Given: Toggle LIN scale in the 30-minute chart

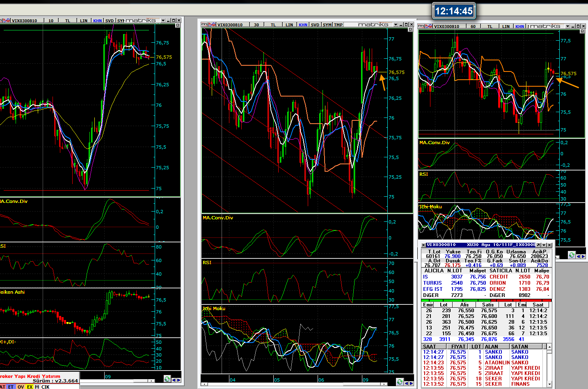Looking at the screenshot, I should tap(289, 25).
